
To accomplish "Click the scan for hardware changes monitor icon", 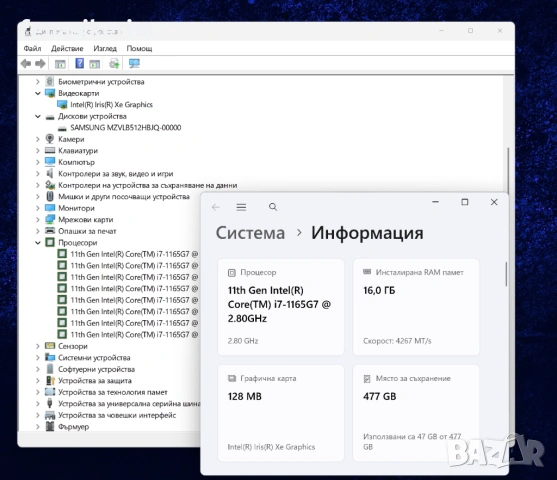I will tap(134, 64).
